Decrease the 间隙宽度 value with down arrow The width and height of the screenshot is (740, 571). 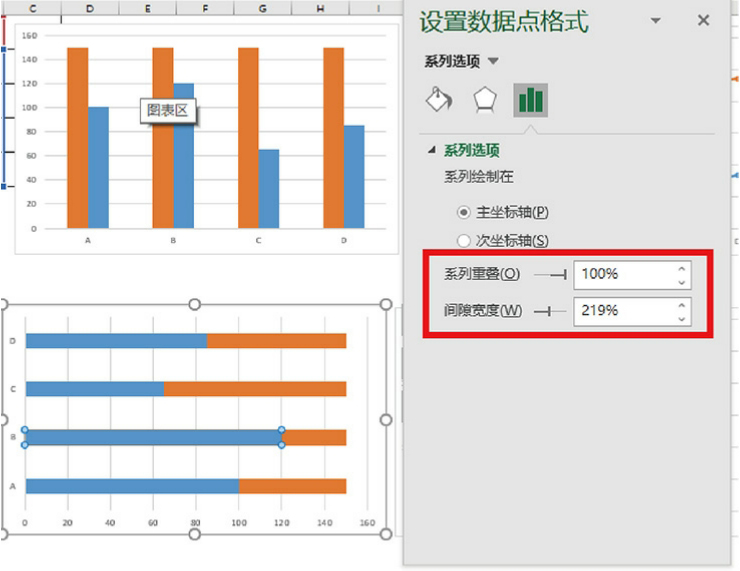[x=682, y=318]
